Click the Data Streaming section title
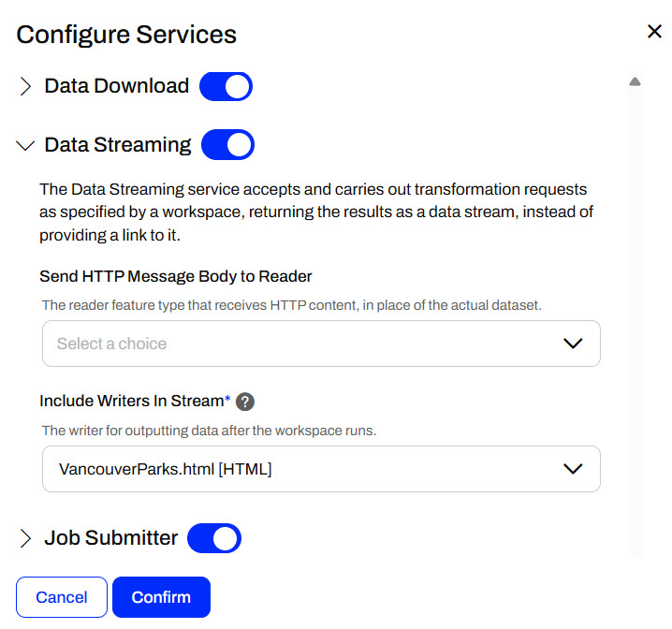 118,145
